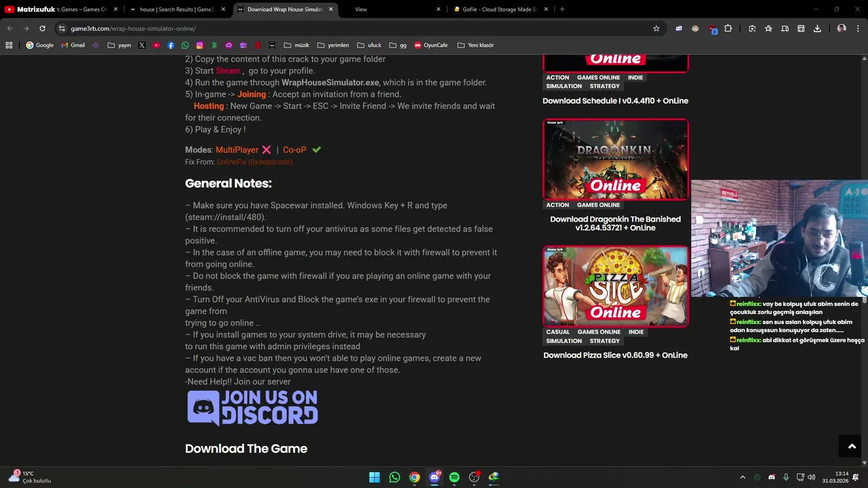Image resolution: width=868 pixels, height=488 pixels.
Task: Click the microphone icon in the system tray
Action: click(786, 477)
